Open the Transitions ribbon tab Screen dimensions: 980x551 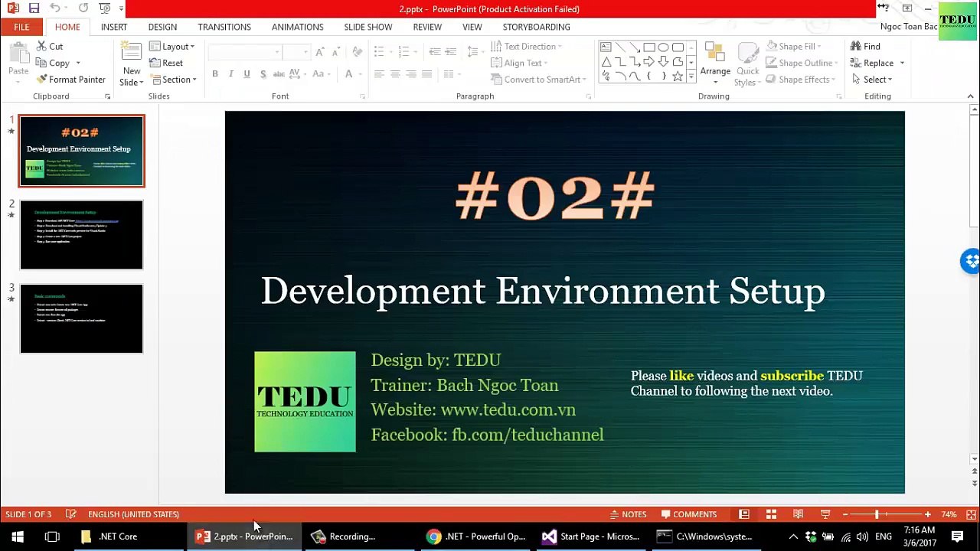224,27
